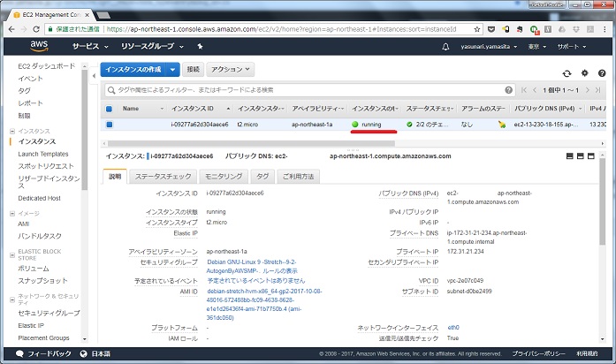Image resolution: width=616 pixels, height=364 pixels.
Task: Click the Pocket extension icon
Action: (x=491, y=29)
